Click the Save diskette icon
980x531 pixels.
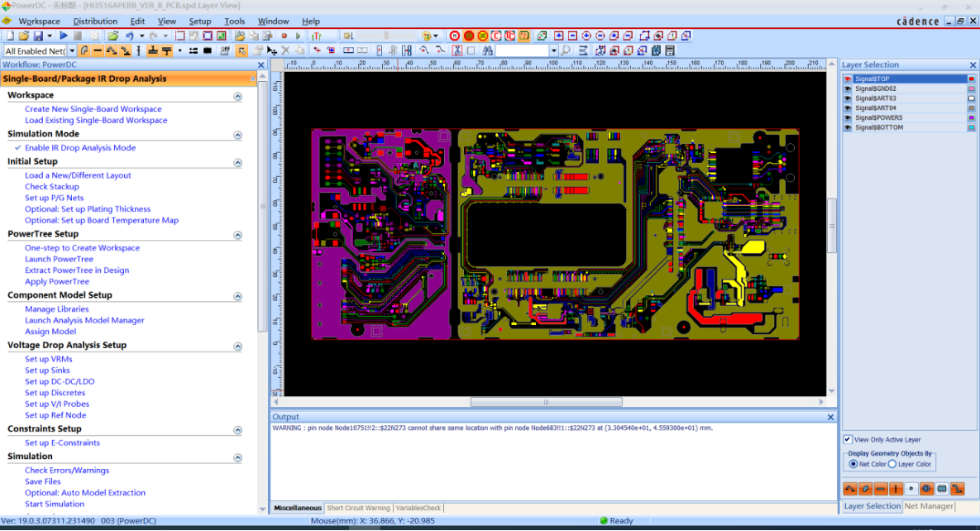click(x=38, y=36)
